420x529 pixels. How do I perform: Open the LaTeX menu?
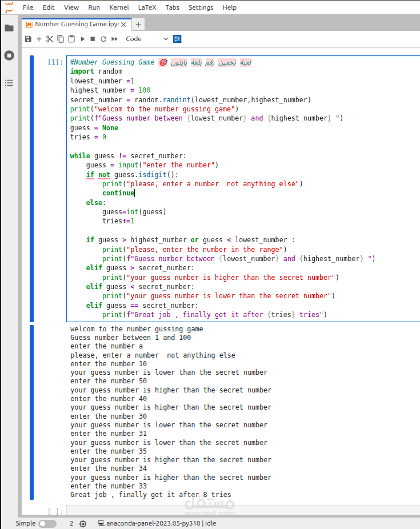(x=147, y=7)
